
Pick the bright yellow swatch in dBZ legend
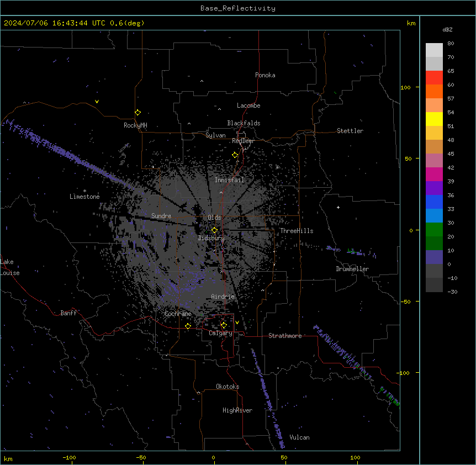(434, 119)
